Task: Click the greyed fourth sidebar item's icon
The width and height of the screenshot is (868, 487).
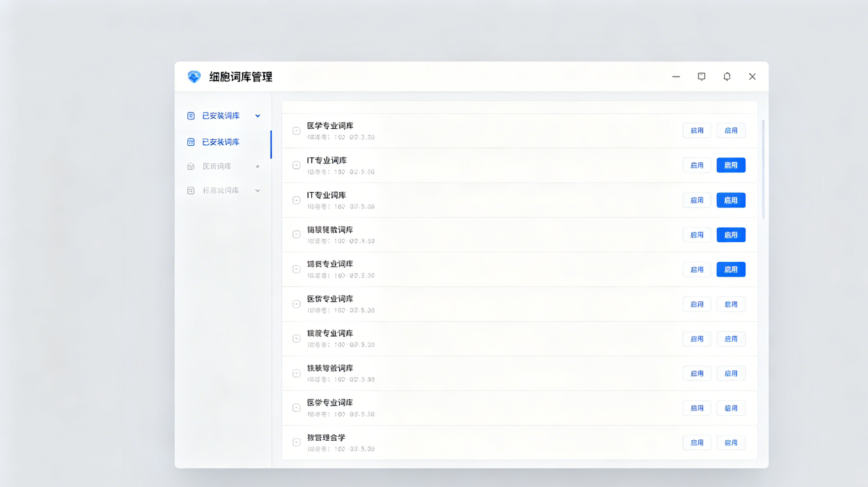Action: [191, 191]
